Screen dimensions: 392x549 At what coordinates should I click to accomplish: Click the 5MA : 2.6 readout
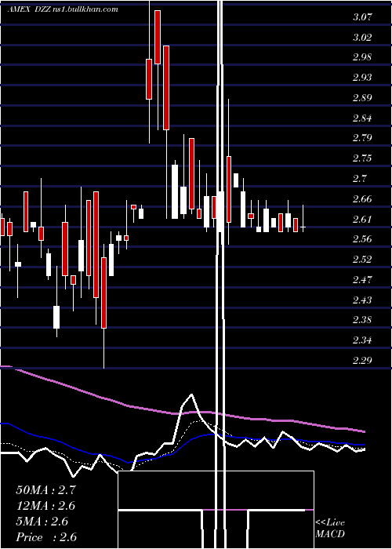pos(42,522)
